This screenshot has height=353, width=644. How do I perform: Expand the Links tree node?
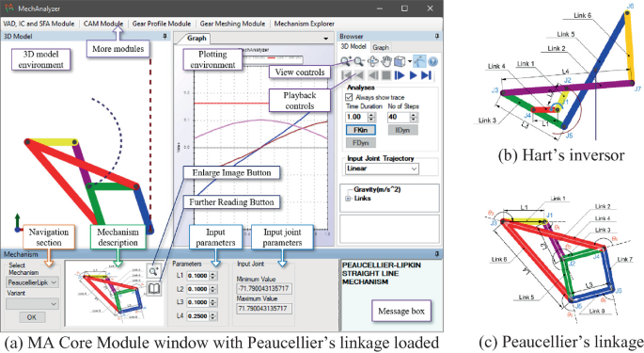click(x=348, y=199)
